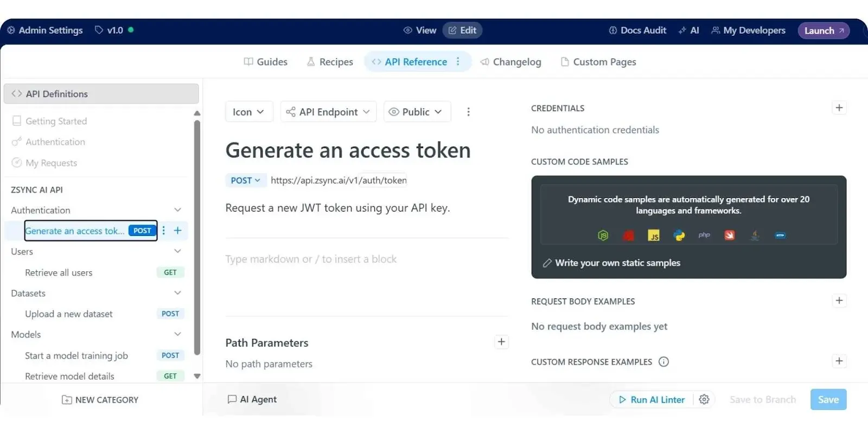
Task: Open the POST method dropdown
Action: (x=245, y=180)
